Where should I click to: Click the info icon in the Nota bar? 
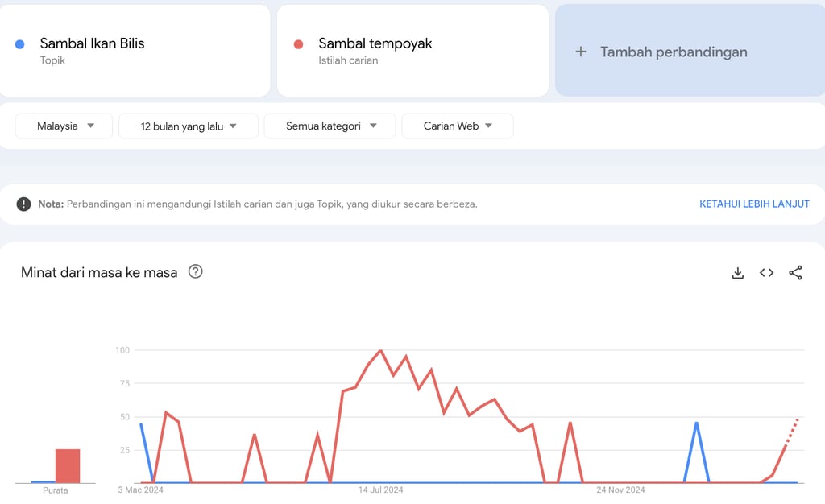23,204
